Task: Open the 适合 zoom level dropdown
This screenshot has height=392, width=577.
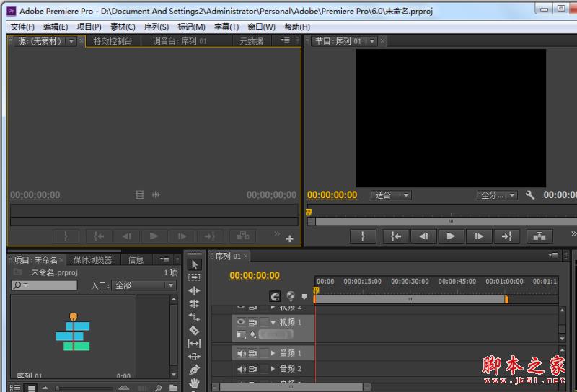Action: pos(392,195)
